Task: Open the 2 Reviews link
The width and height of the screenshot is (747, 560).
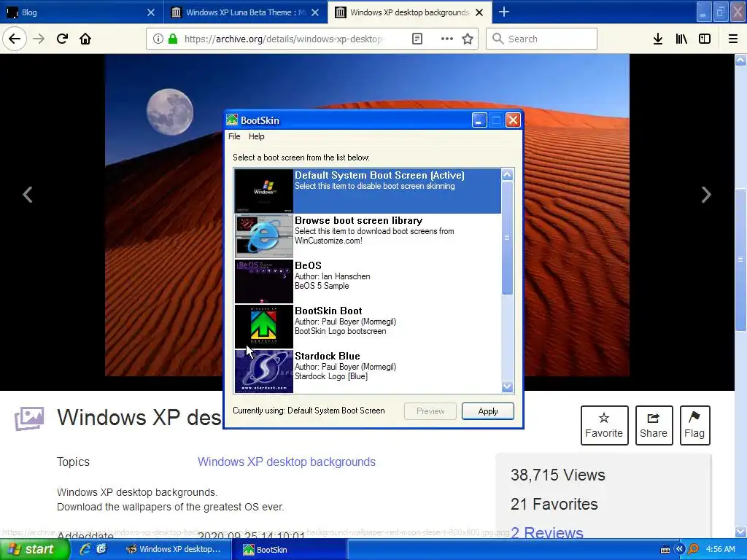Action: [x=547, y=533]
